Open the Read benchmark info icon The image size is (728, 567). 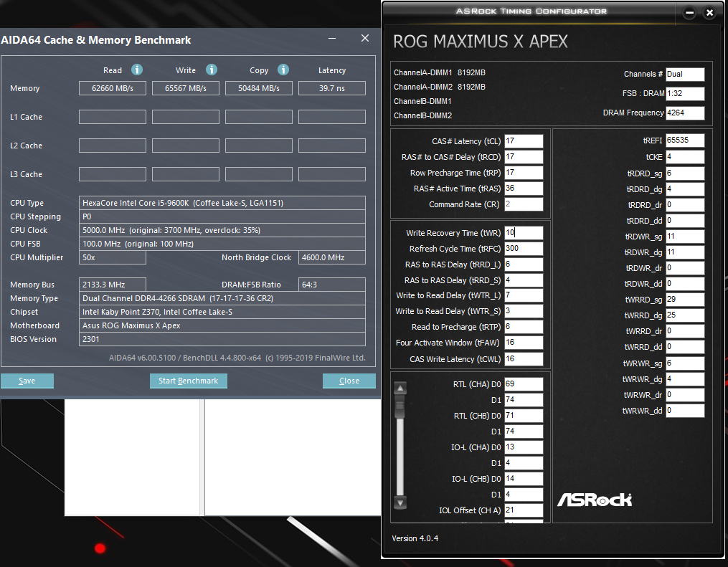[136, 70]
